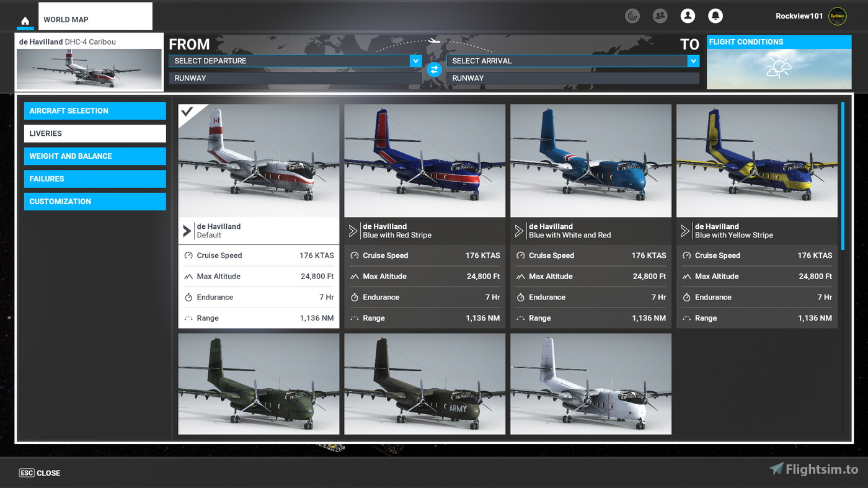Open the Weight and Balance section
Screen dimensions: 868x488
(x=94, y=156)
